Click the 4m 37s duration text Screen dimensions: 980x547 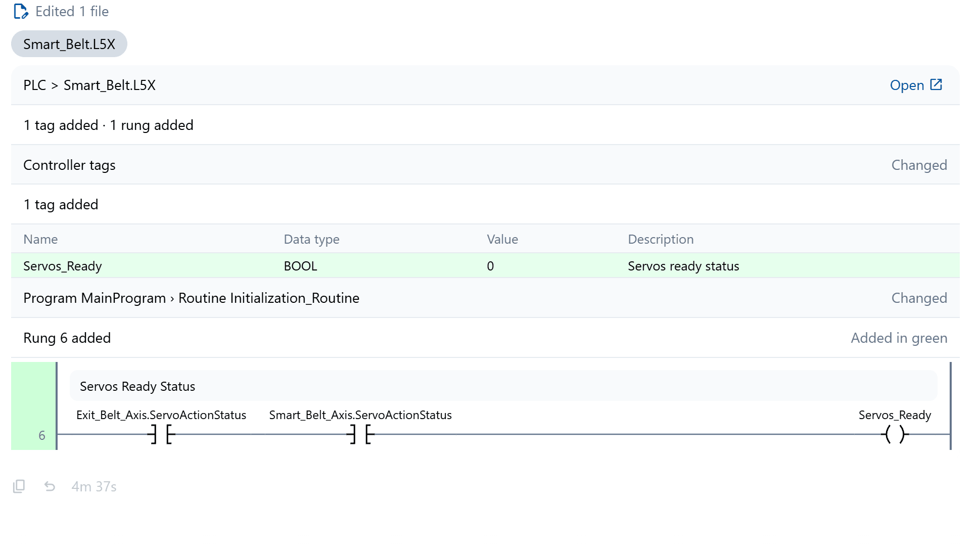pyautogui.click(x=94, y=486)
